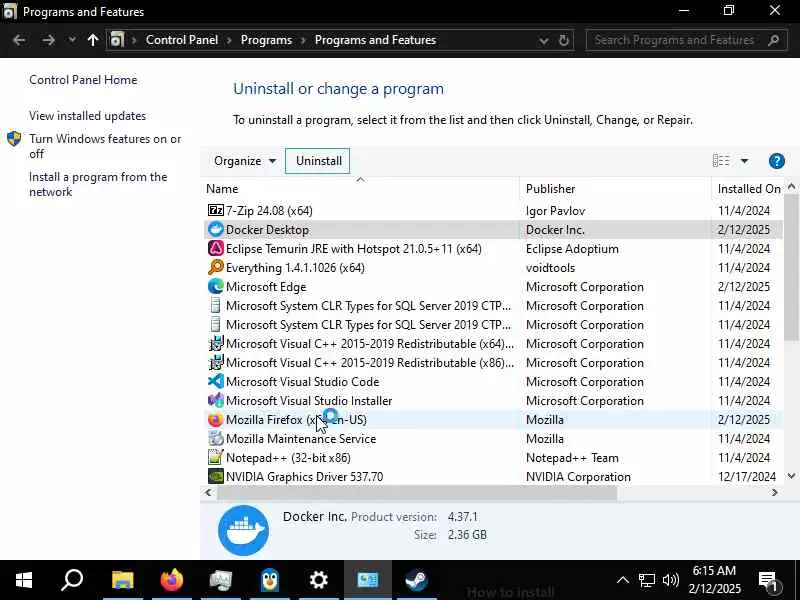The image size is (800, 600).
Task: Click the Microsoft Edge icon in list
Action: click(216, 286)
